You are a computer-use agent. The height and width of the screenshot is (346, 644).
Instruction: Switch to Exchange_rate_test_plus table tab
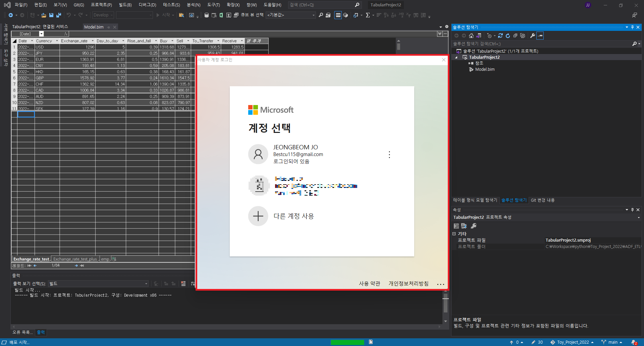point(75,259)
